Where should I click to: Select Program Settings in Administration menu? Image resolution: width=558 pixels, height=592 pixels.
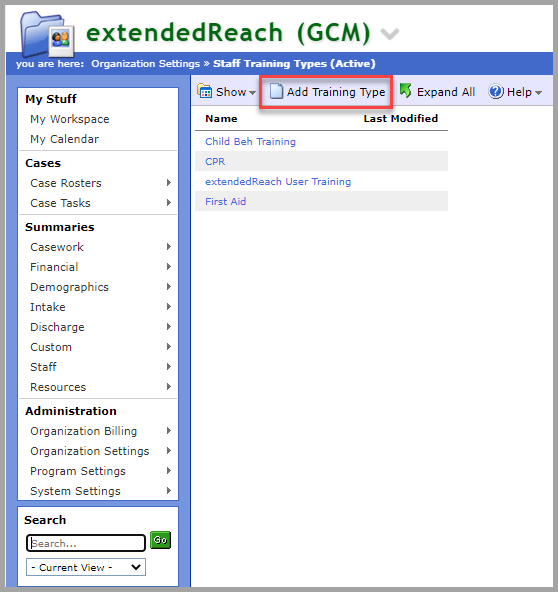78,471
